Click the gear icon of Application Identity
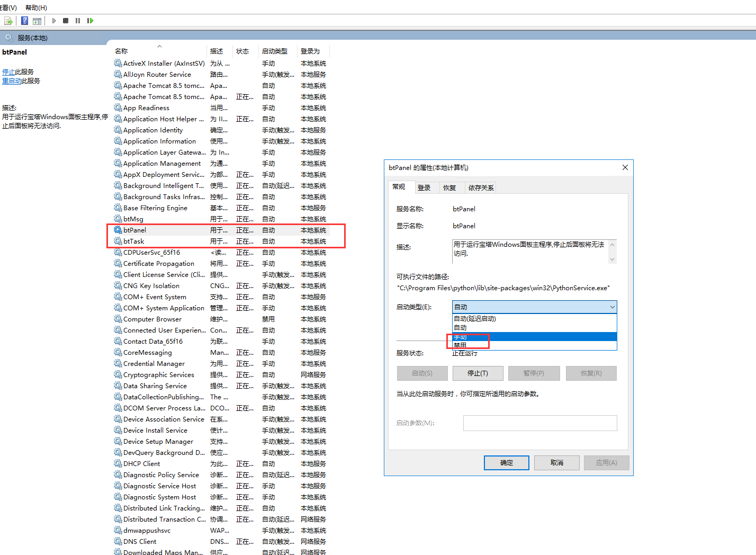This screenshot has height=555, width=756. click(x=118, y=130)
